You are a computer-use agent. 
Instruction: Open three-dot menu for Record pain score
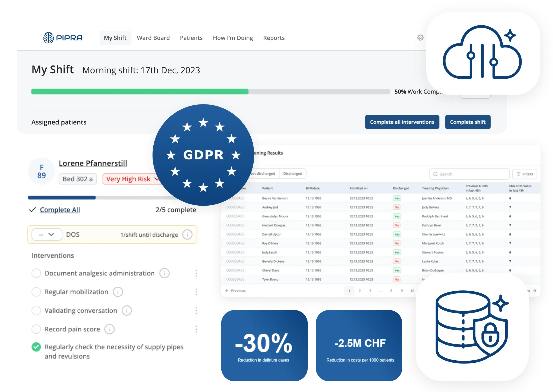196,329
